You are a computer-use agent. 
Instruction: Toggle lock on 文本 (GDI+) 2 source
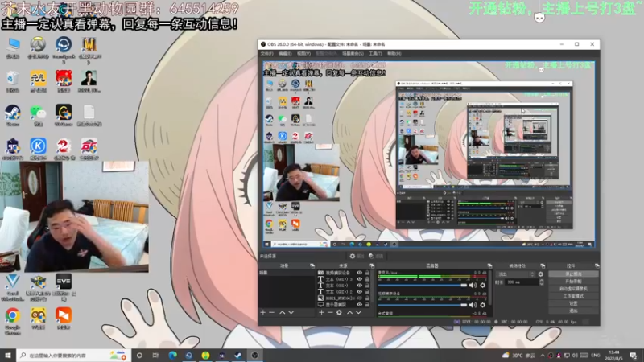pyautogui.click(x=367, y=292)
